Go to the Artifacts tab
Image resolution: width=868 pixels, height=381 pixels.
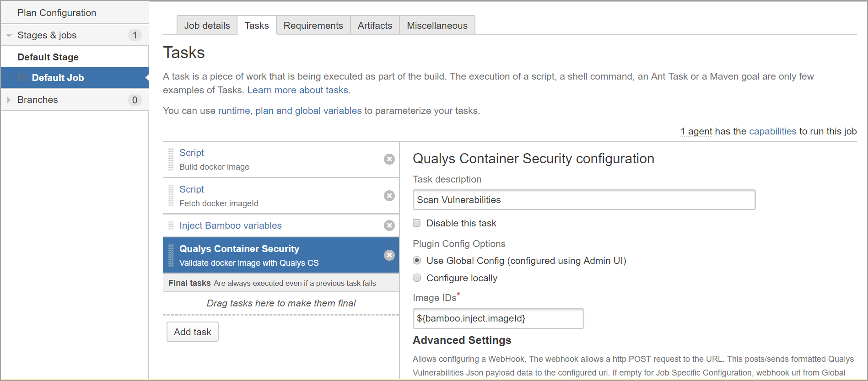[x=375, y=26]
